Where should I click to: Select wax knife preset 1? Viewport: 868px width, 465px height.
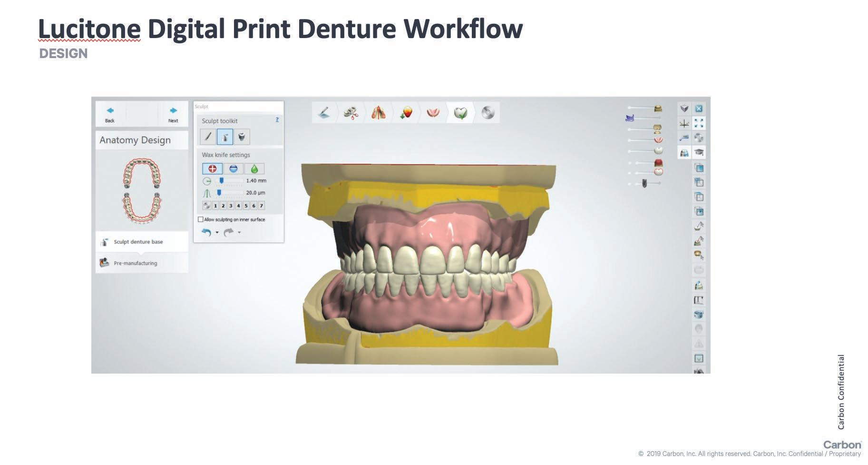coord(215,206)
